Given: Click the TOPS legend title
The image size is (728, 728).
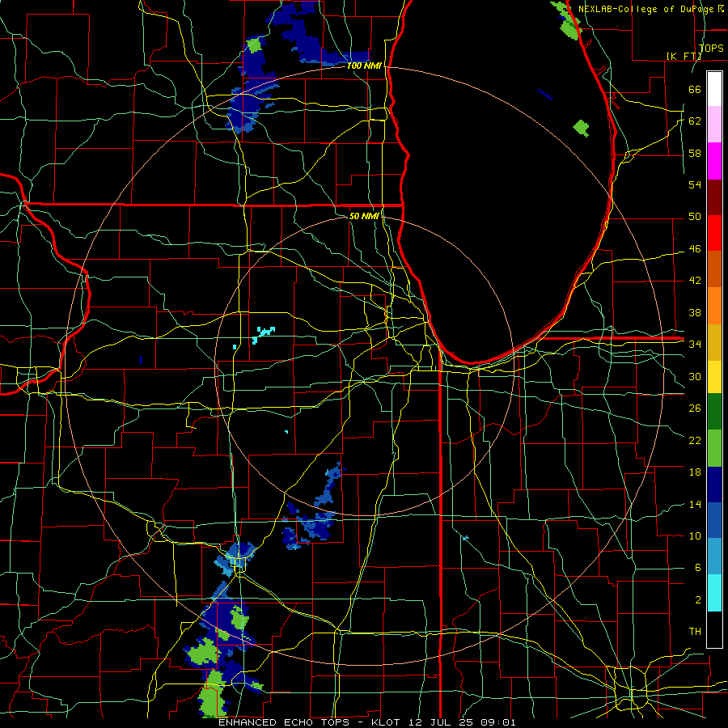Looking at the screenshot, I should click(x=711, y=48).
